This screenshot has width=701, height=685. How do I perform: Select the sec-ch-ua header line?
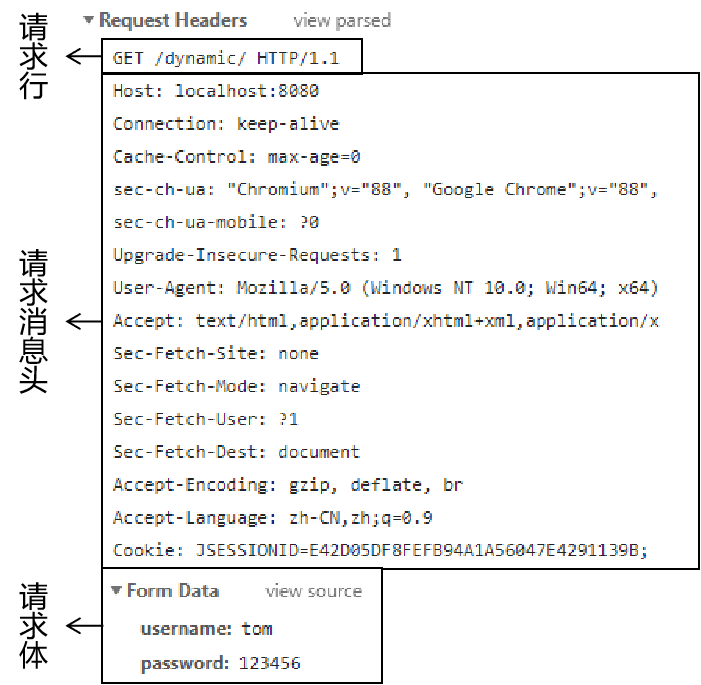pos(385,190)
